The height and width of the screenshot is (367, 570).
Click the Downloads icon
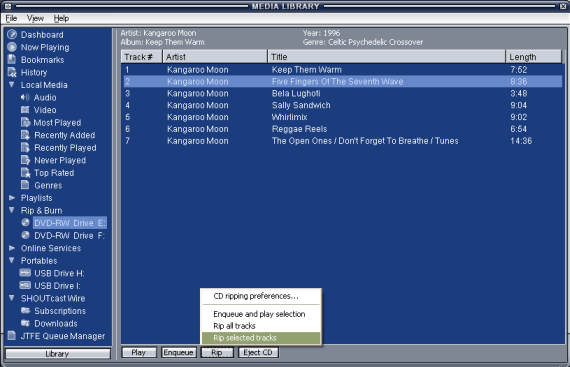tap(25, 323)
